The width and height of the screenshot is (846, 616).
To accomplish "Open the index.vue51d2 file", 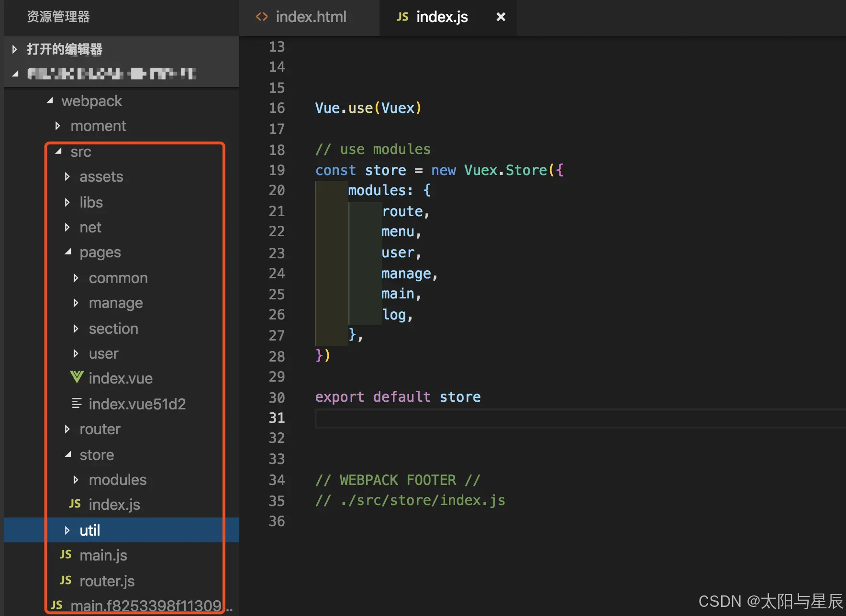I will (x=137, y=404).
